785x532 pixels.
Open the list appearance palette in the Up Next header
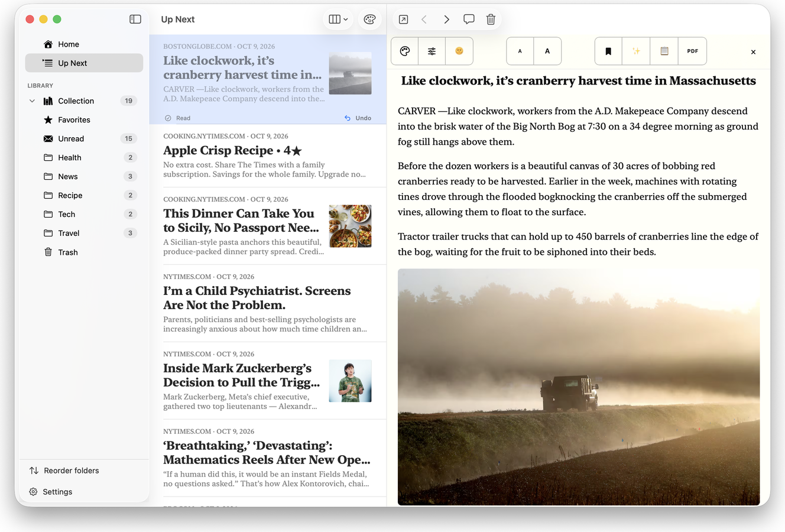click(x=369, y=20)
